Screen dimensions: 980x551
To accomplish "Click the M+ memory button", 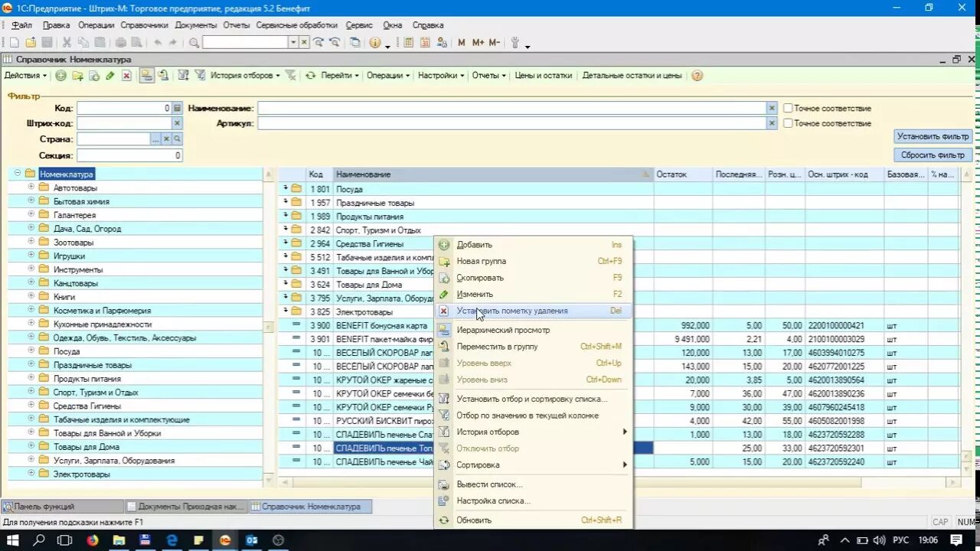I will pos(478,43).
